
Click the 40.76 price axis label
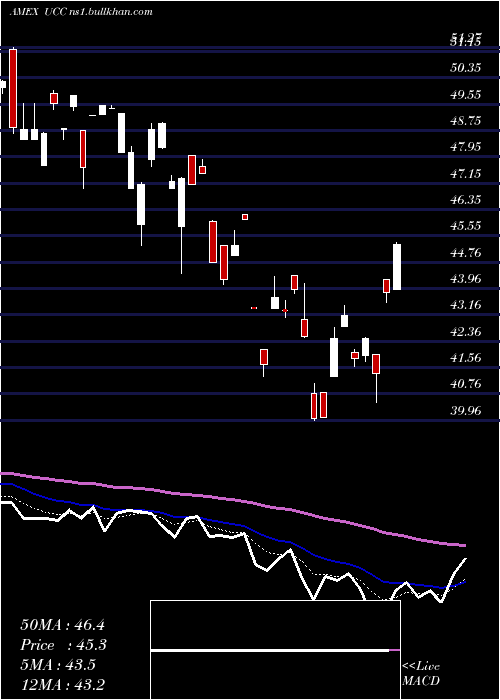pos(466,383)
